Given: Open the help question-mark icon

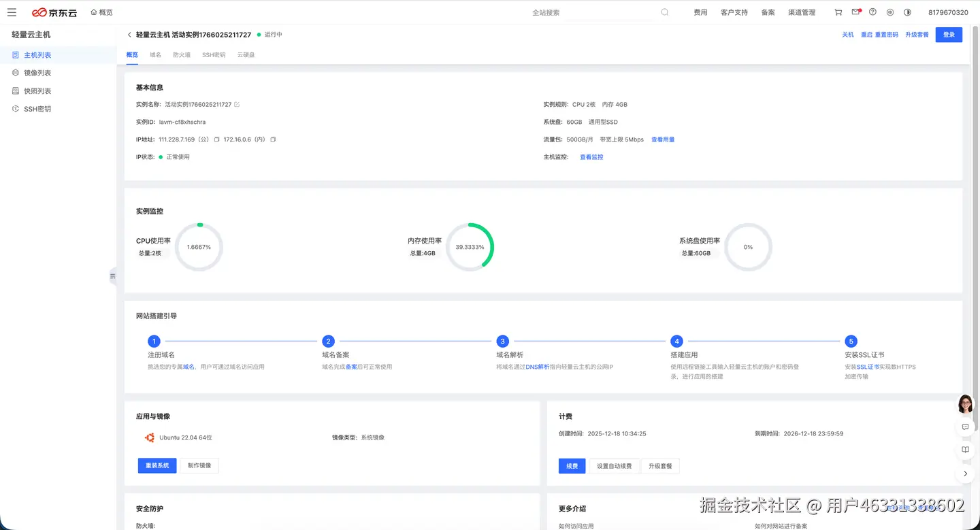Looking at the screenshot, I should click(872, 12).
